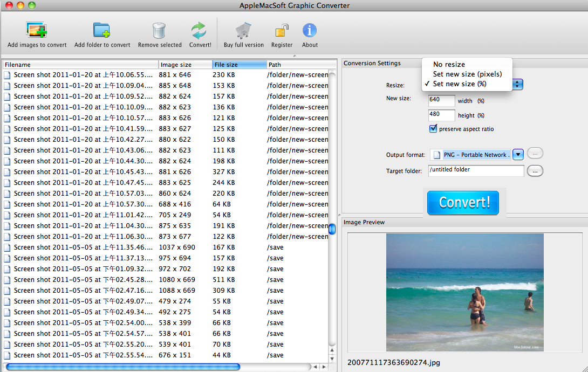
Task: Click file size cell 327 KB
Action: [224, 172]
